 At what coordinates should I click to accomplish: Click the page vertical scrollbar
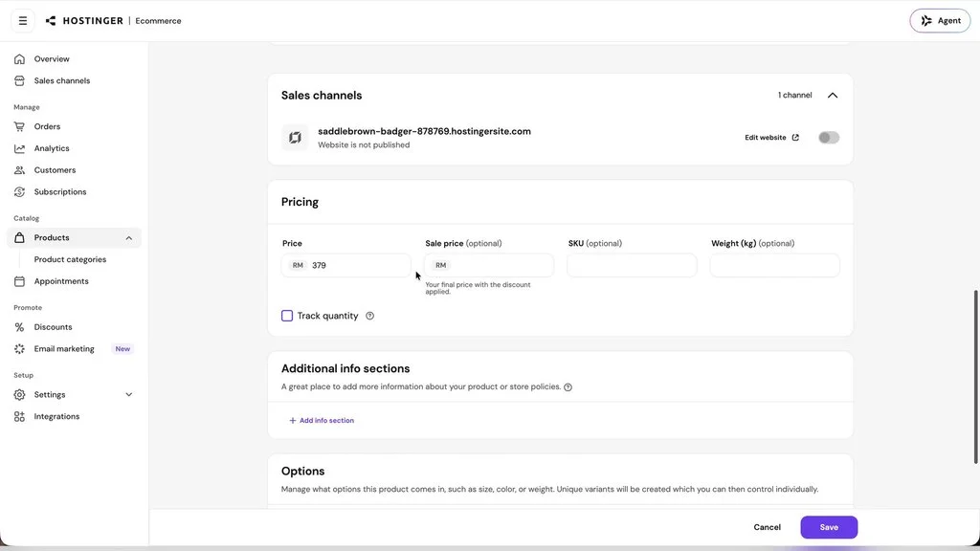(x=975, y=377)
